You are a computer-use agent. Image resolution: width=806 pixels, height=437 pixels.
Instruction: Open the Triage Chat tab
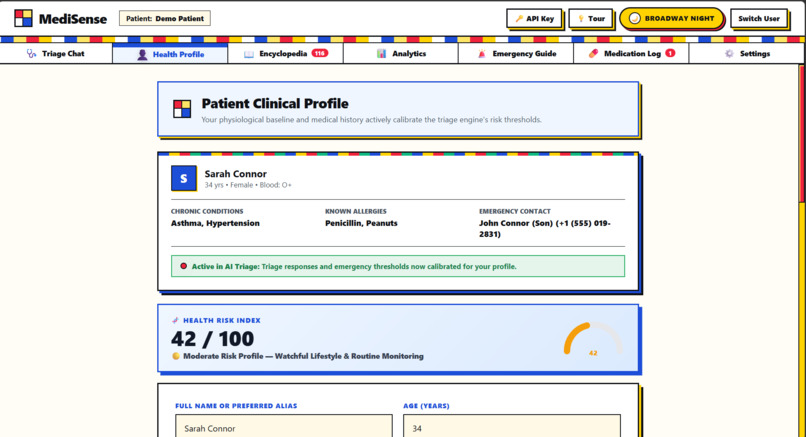tap(56, 53)
